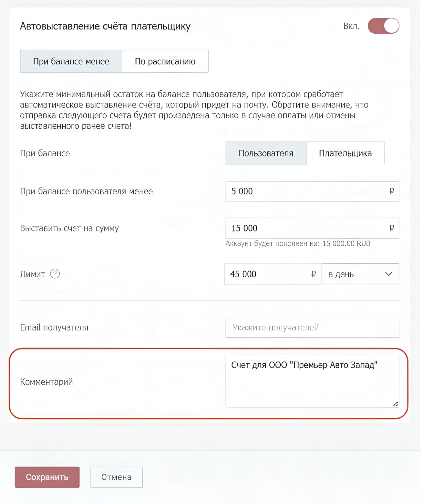The image size is (421, 504).
Task: Switch to При балансе менее tab
Action: pyautogui.click(x=71, y=61)
